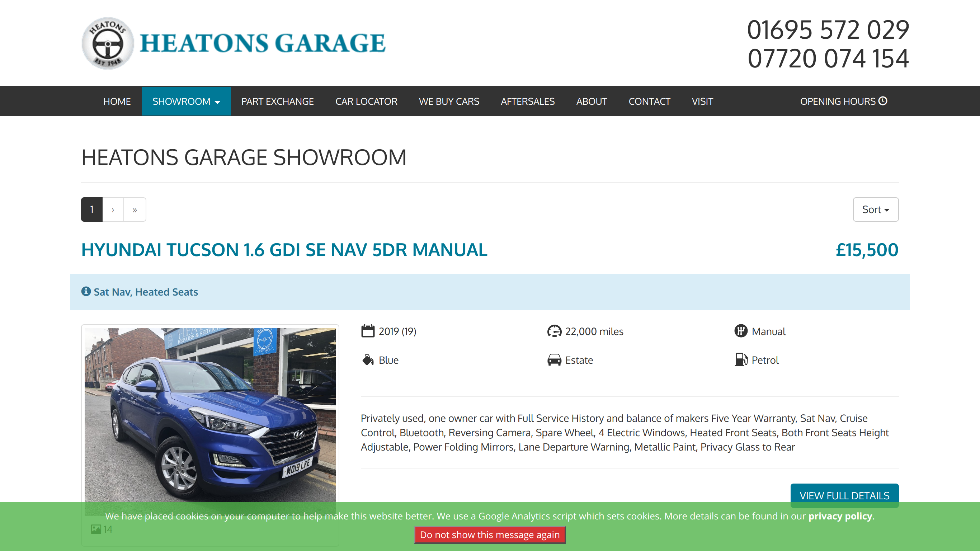This screenshot has width=980, height=551.
Task: Click View Full Details button
Action: pos(844,495)
